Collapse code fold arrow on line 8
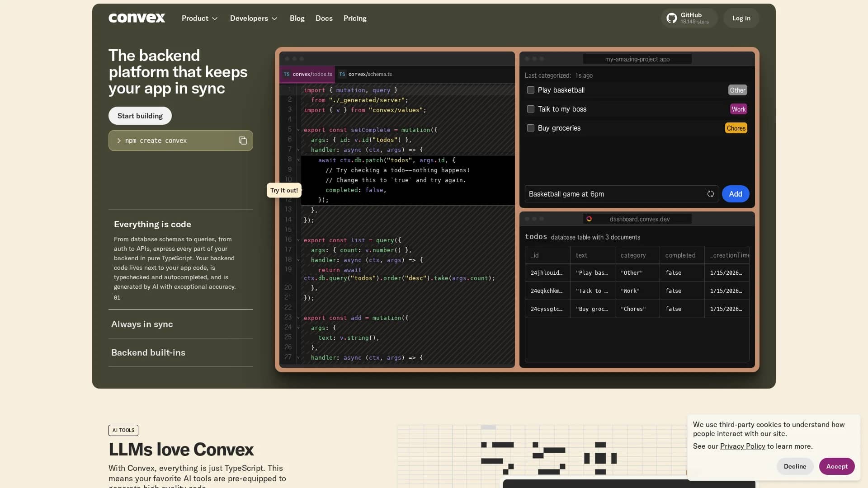 tap(298, 160)
